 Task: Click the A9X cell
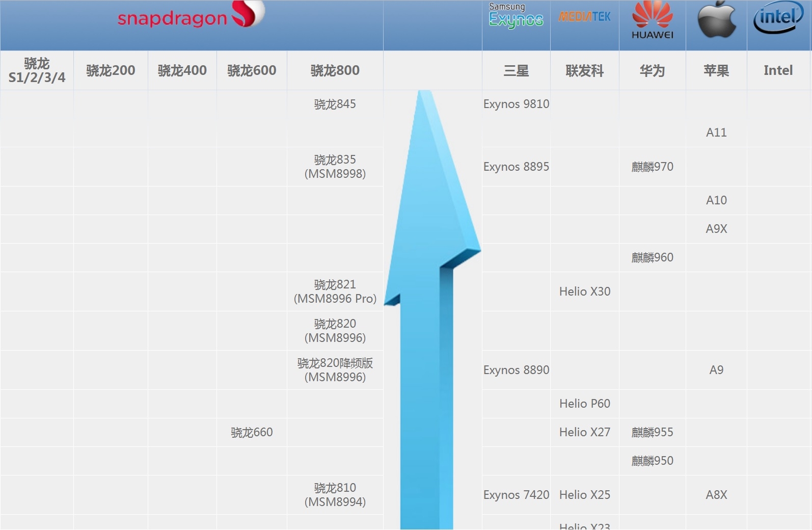pyautogui.click(x=717, y=229)
